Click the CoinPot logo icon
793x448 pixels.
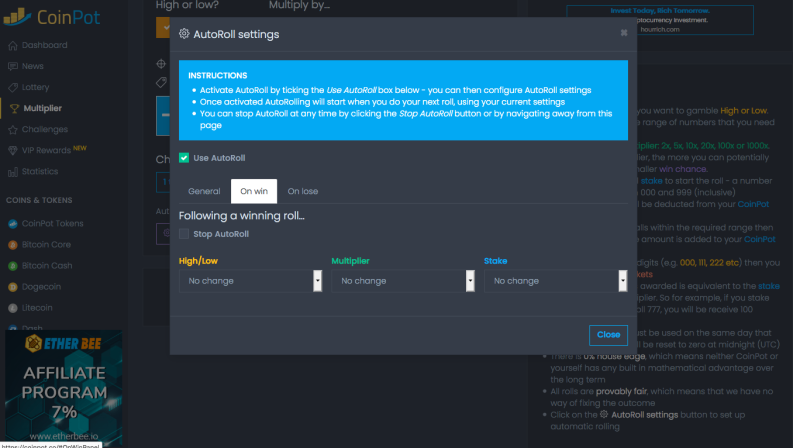pos(17,17)
